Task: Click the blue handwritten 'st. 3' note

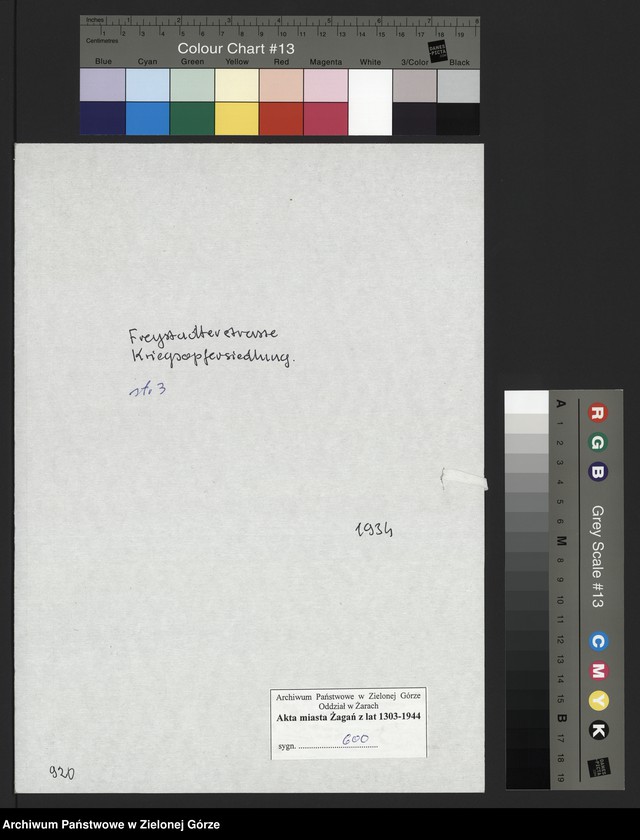Action: pos(147,389)
